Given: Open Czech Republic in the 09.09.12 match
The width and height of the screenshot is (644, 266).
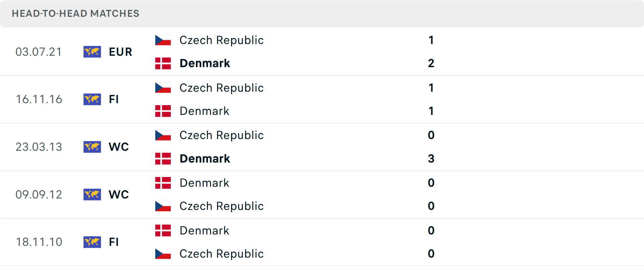Looking at the screenshot, I should coord(221,206).
